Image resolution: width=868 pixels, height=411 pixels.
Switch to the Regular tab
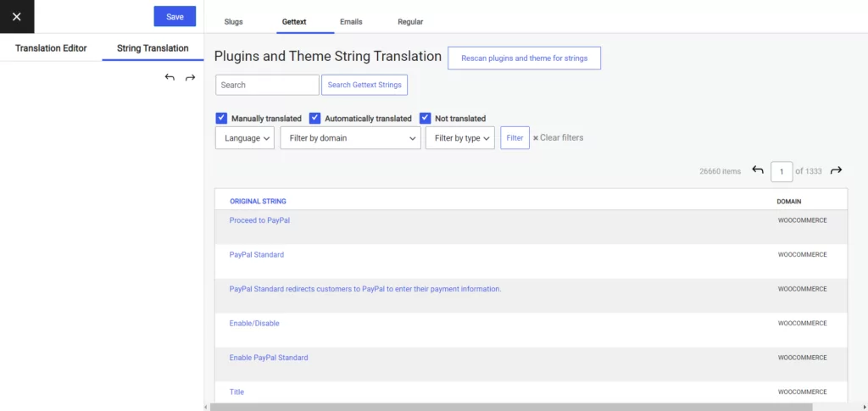click(410, 22)
